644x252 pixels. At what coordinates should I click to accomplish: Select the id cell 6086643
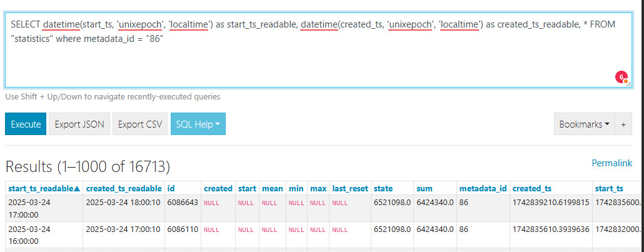tap(182, 203)
